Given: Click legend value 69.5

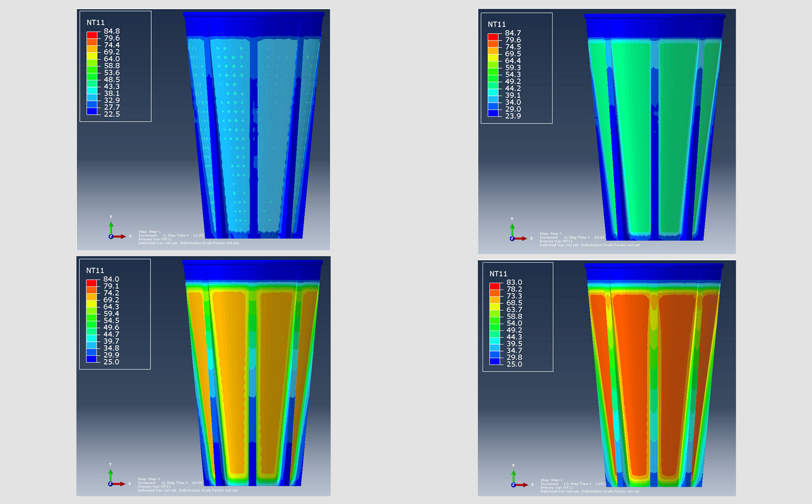Looking at the screenshot, I should (x=513, y=54).
